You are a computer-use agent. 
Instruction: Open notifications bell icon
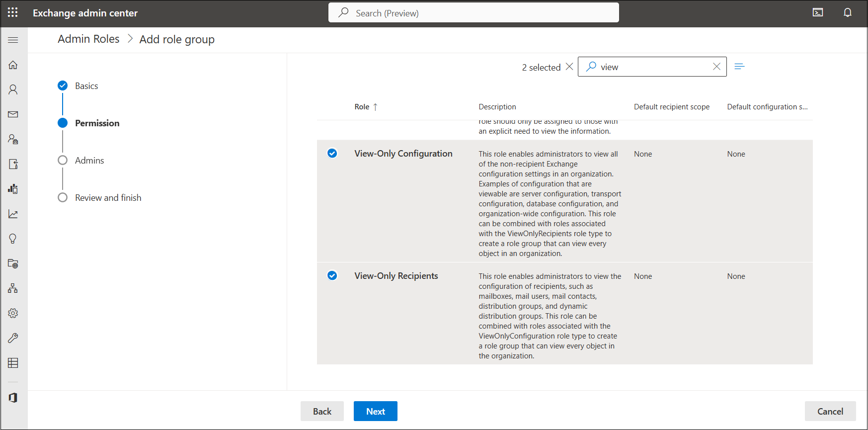tap(847, 12)
